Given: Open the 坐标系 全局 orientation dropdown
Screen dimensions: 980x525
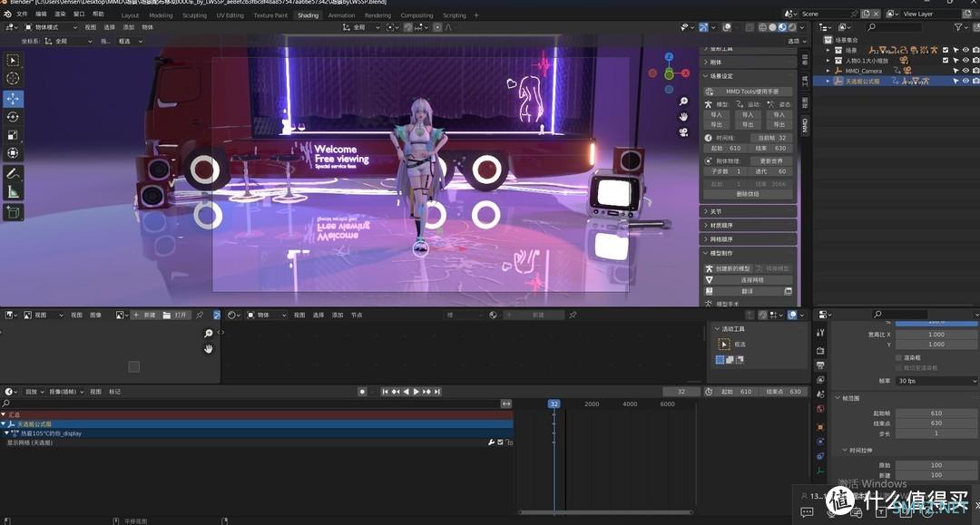Looking at the screenshot, I should 69,41.
